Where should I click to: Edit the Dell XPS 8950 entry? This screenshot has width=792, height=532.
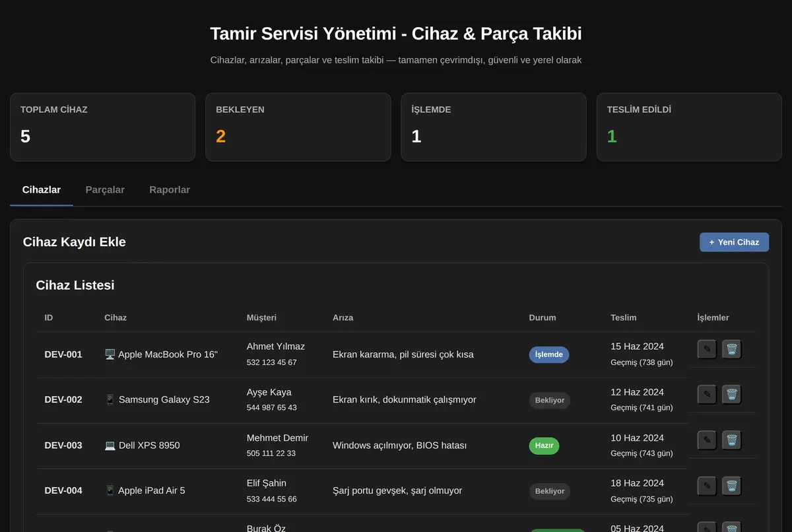pyautogui.click(x=707, y=440)
